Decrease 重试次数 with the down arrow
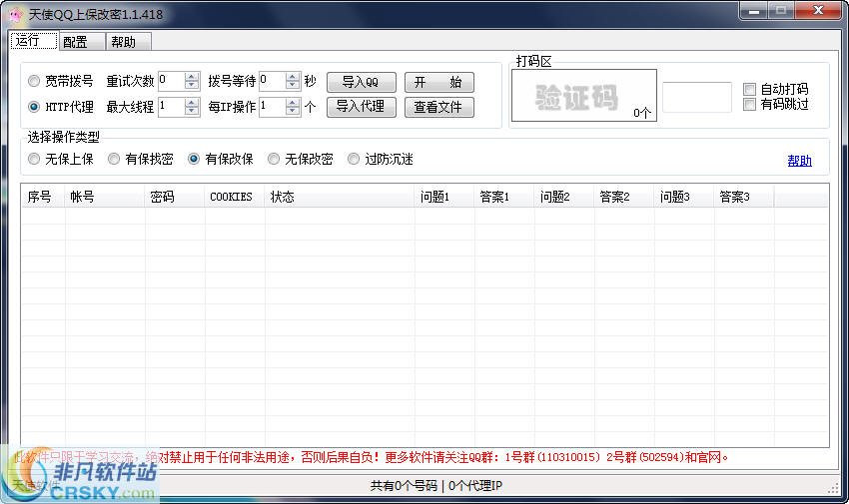 [192, 86]
